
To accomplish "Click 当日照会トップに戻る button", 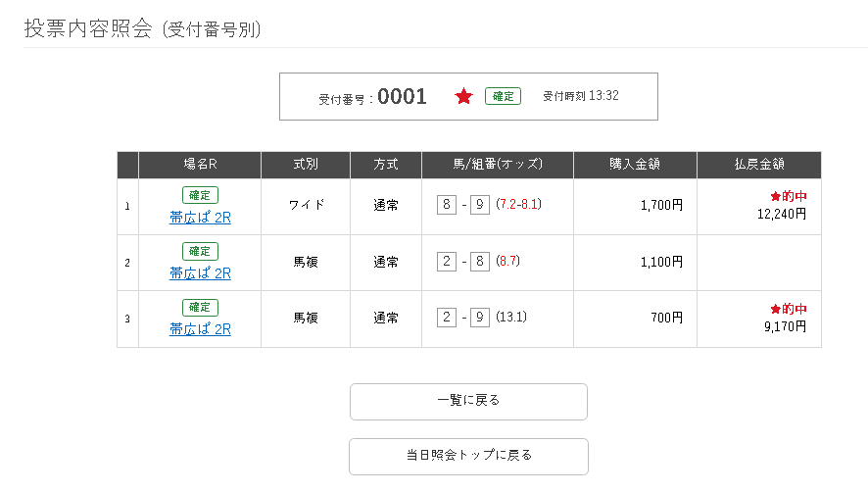I will [x=468, y=457].
